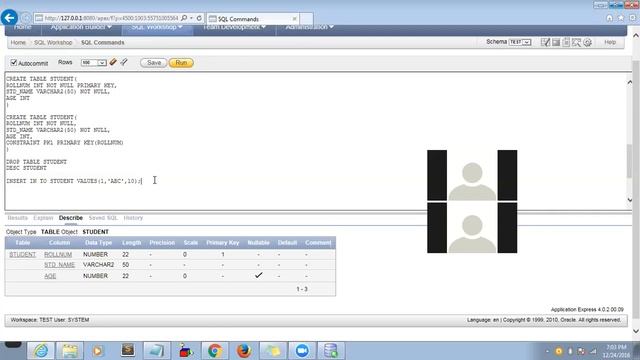Switch to the History tab
Viewport: 640px width, 360px height.
click(x=133, y=218)
